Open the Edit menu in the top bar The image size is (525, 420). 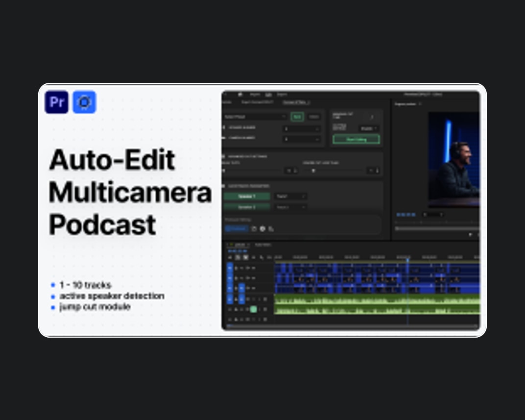268,95
